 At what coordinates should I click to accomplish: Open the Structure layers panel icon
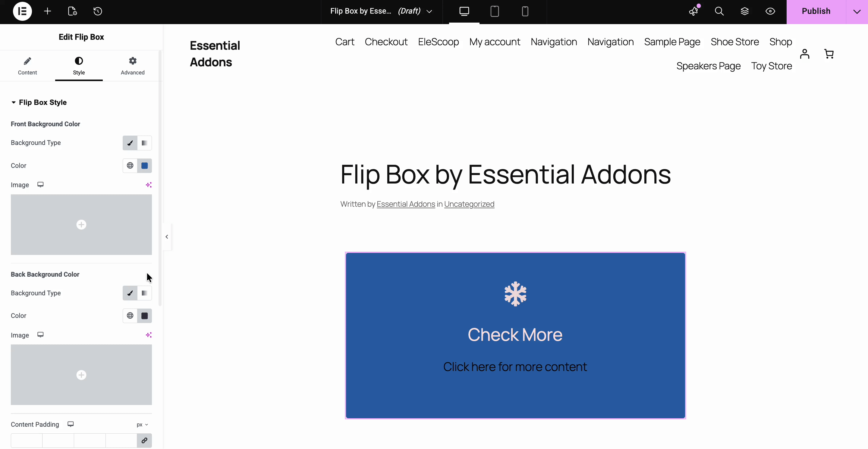coord(745,11)
